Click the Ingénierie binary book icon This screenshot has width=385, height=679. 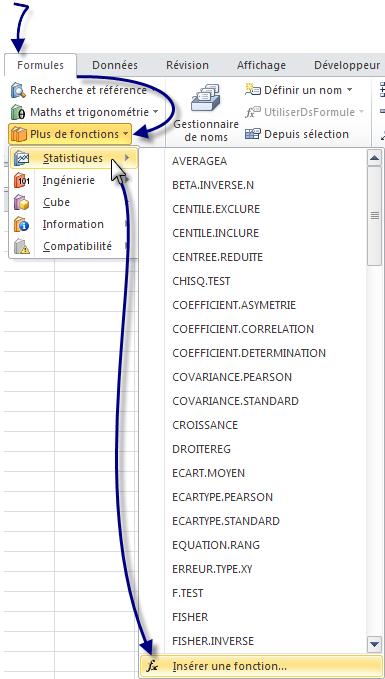22,180
